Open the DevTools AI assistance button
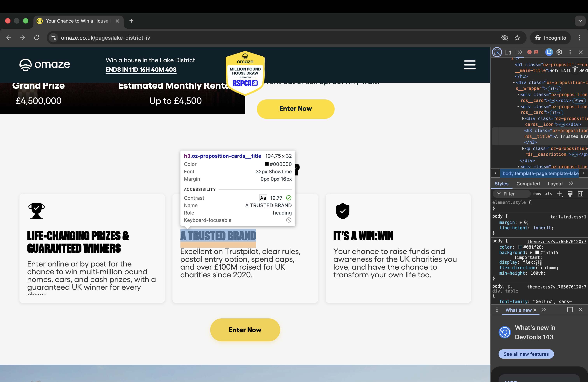Viewport: 588px width, 382px height. pos(549,52)
